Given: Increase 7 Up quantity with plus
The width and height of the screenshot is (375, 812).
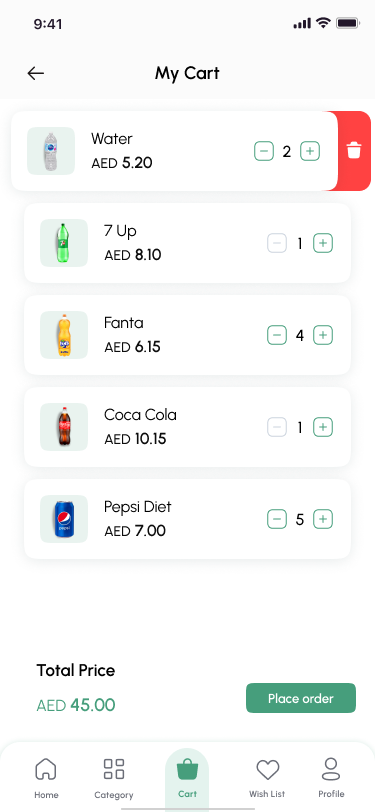Looking at the screenshot, I should [x=323, y=243].
